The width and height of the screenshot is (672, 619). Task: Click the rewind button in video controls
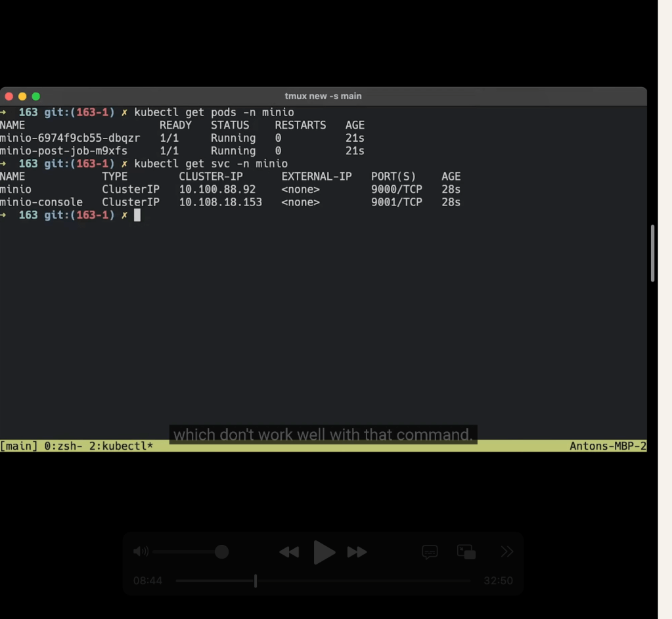pos(289,552)
